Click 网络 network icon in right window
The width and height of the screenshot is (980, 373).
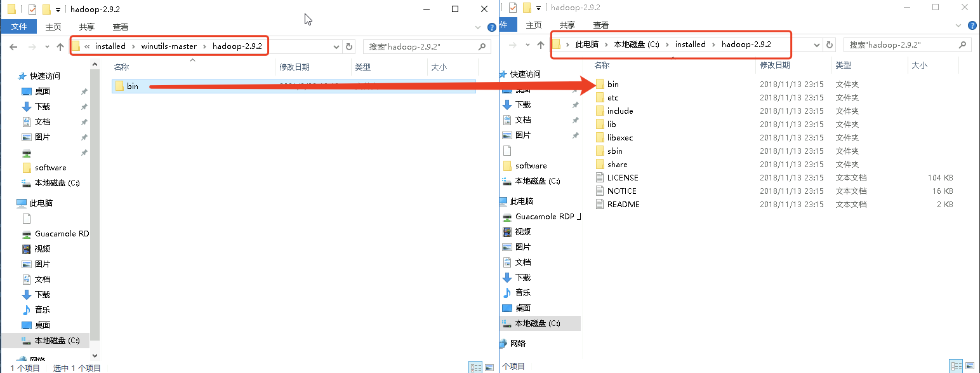pyautogui.click(x=505, y=344)
